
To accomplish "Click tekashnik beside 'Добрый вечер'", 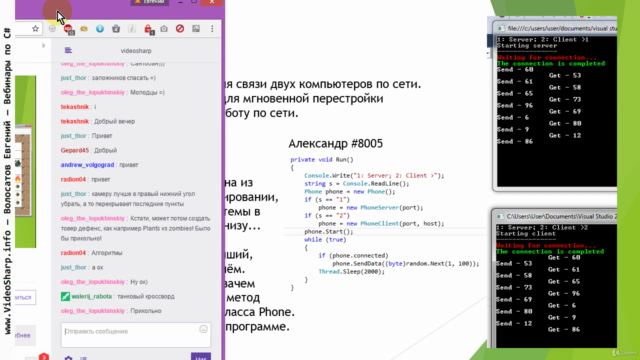I will tap(75, 121).
